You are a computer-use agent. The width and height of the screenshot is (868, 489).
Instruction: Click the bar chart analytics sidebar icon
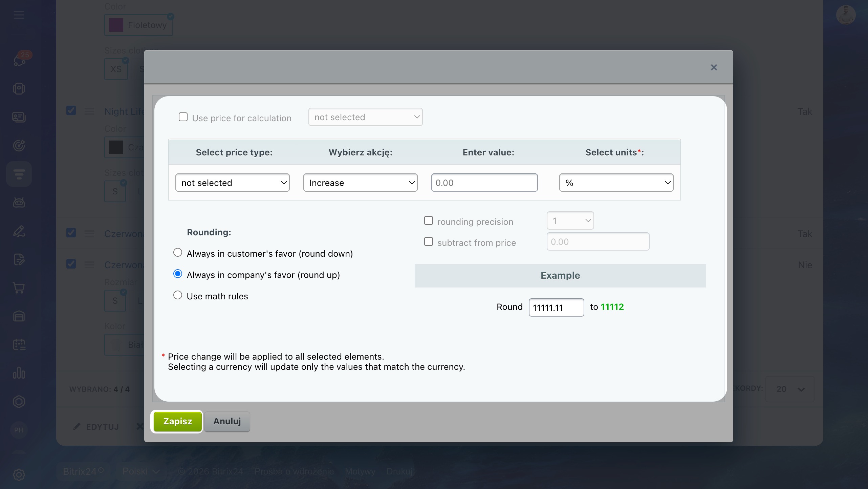pyautogui.click(x=19, y=373)
